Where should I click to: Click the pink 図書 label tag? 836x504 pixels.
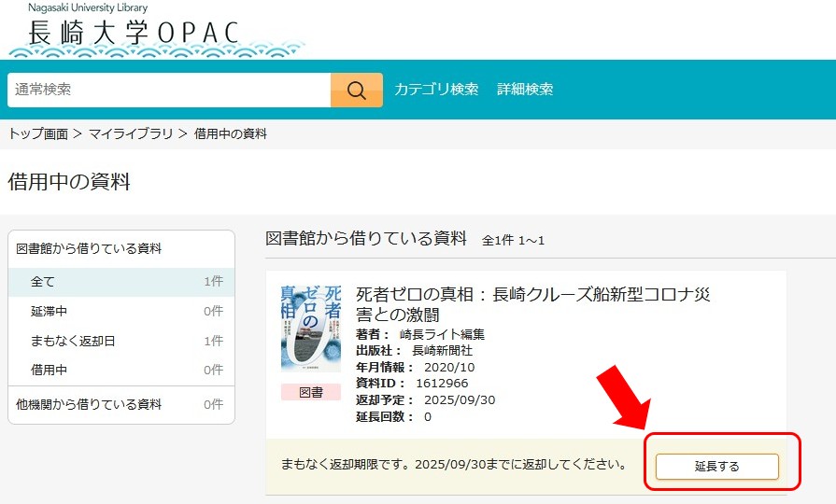tap(311, 393)
